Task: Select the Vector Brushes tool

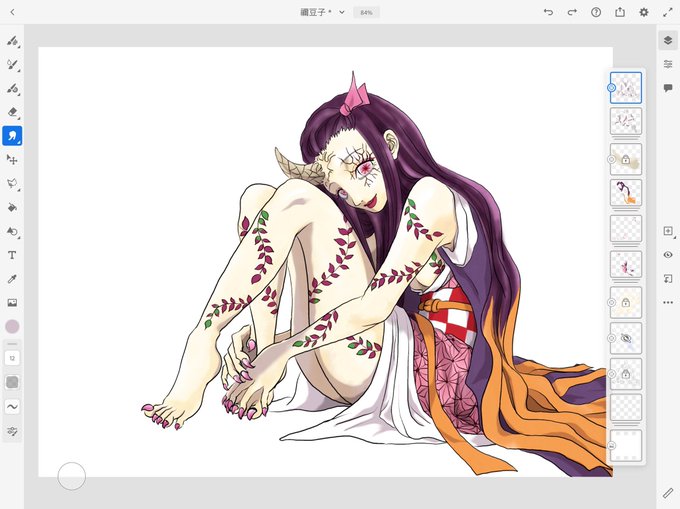Action: tap(12, 88)
